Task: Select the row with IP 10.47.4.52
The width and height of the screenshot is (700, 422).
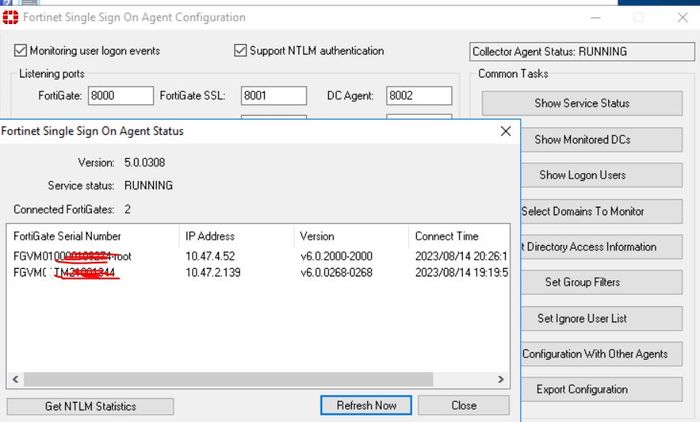Action: coord(258,256)
